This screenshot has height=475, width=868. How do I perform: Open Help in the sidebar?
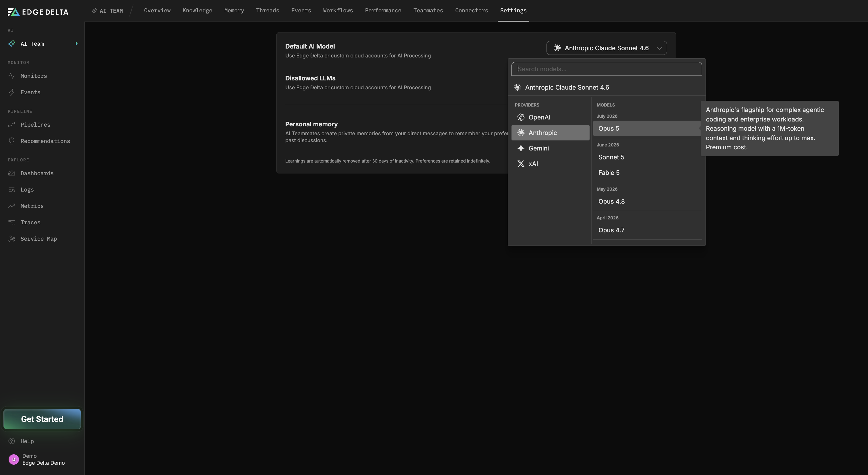(x=27, y=441)
